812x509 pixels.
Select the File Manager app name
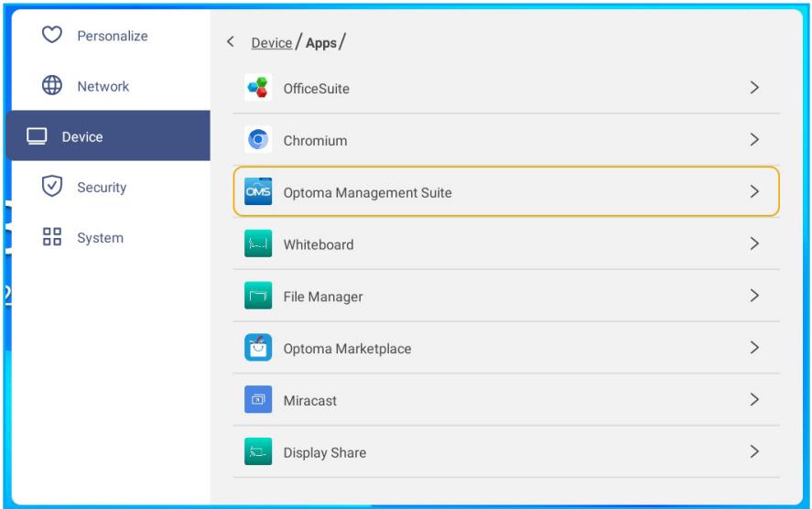(x=323, y=297)
